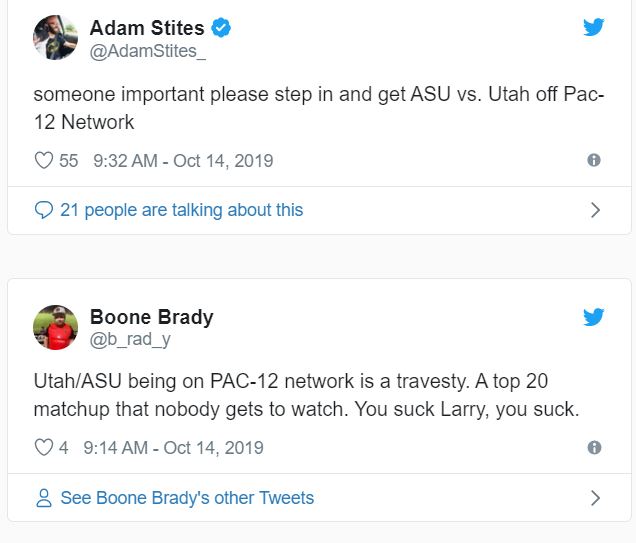Screen dimensions: 636x543
Task: Expand the chevron next to 21 people talking
Action: click(595, 210)
